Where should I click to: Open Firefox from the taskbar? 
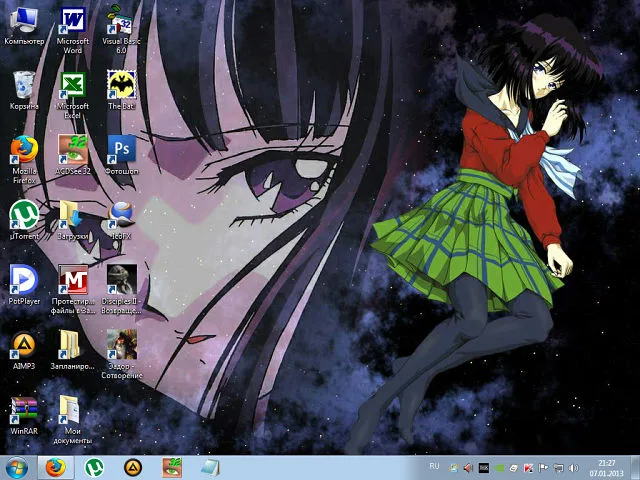click(56, 468)
